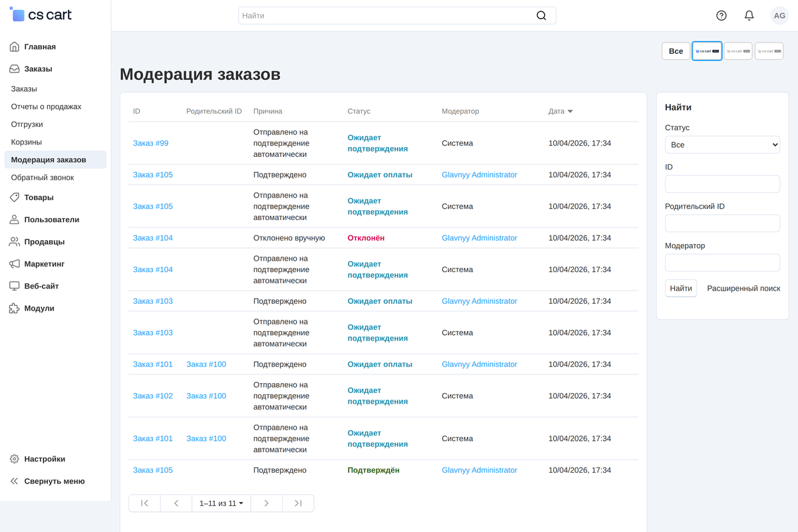Open Отгрузки in the sidebar
The height and width of the screenshot is (532, 798).
click(27, 124)
